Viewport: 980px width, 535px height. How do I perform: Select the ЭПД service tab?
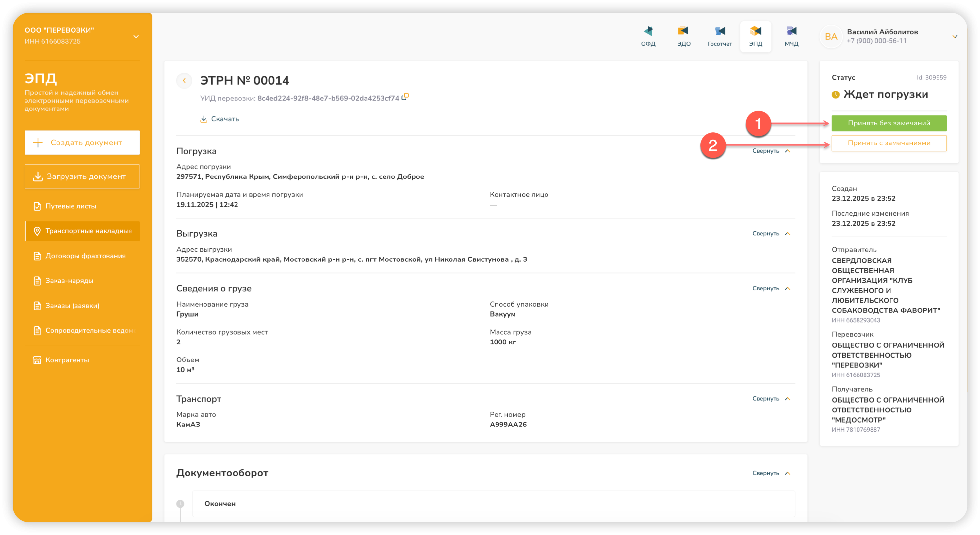[x=755, y=36]
